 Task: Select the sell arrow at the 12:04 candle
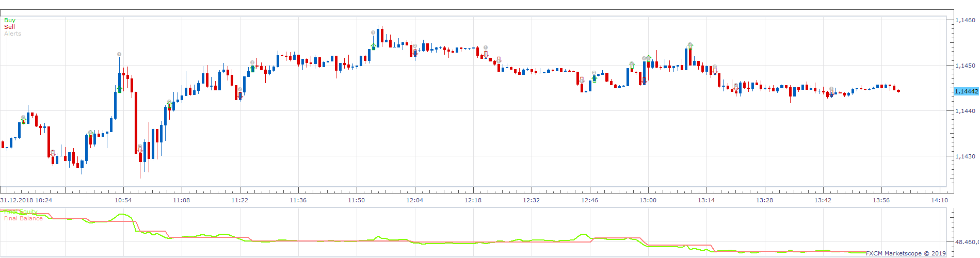[x=415, y=53]
